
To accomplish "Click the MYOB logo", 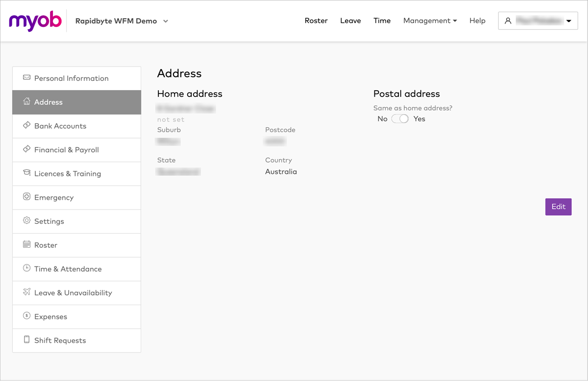I will click(x=35, y=21).
